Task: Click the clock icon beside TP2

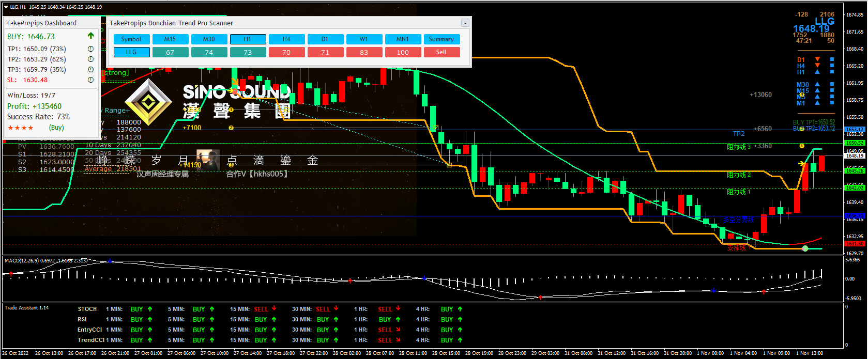Action: [x=90, y=59]
